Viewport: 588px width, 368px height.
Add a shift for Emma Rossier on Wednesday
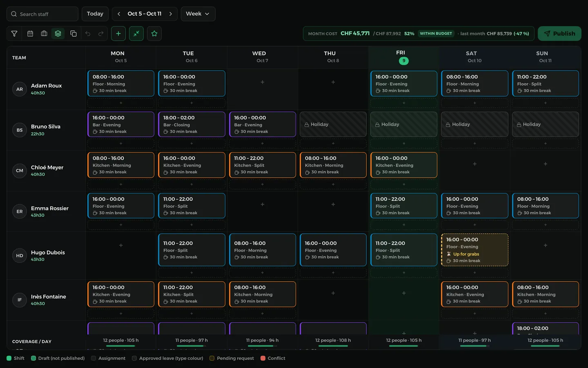click(263, 204)
